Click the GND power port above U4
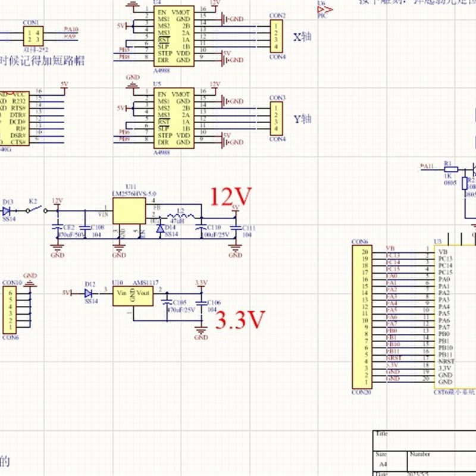This screenshot has height=476, width=476. (133, 5)
